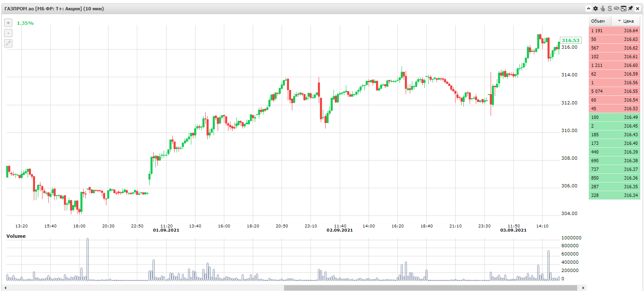Collapse the panel with the chevron-up icon
This screenshot has width=644, height=291.
pyautogui.click(x=589, y=8)
